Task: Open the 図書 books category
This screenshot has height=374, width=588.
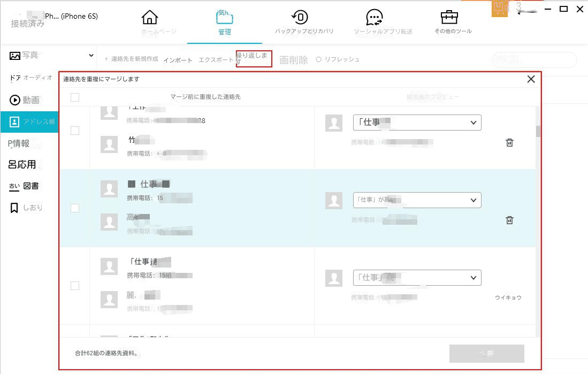Action: (24, 186)
